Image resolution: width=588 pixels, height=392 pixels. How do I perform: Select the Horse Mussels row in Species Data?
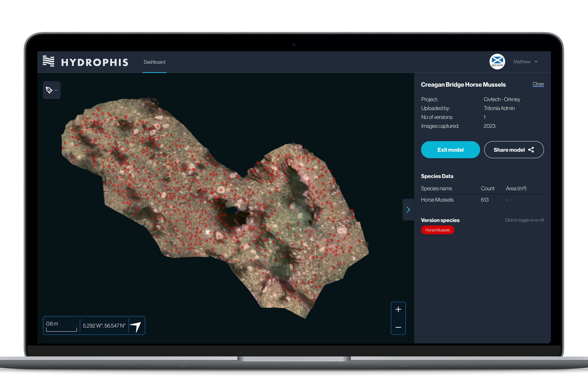click(437, 200)
